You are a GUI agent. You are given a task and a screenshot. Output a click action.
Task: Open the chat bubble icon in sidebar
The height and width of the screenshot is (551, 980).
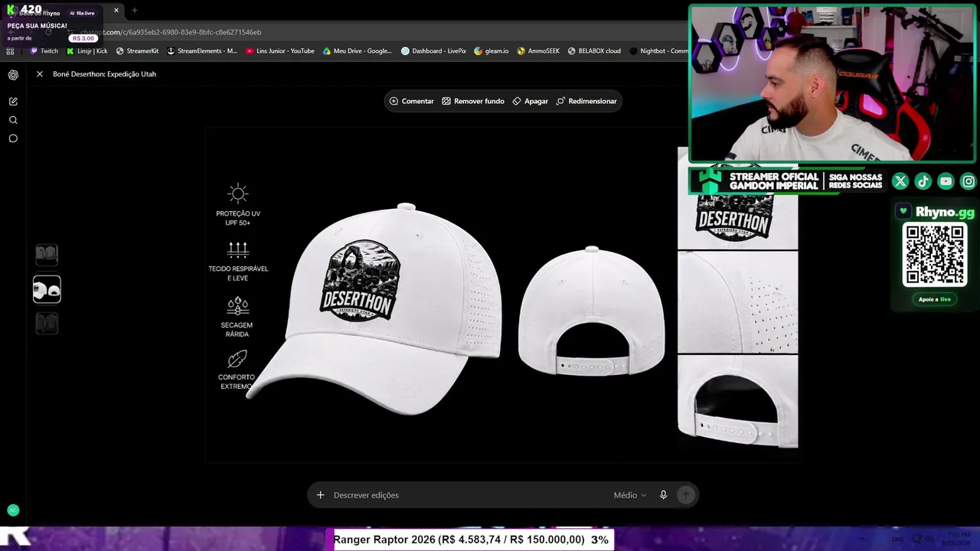tap(13, 139)
